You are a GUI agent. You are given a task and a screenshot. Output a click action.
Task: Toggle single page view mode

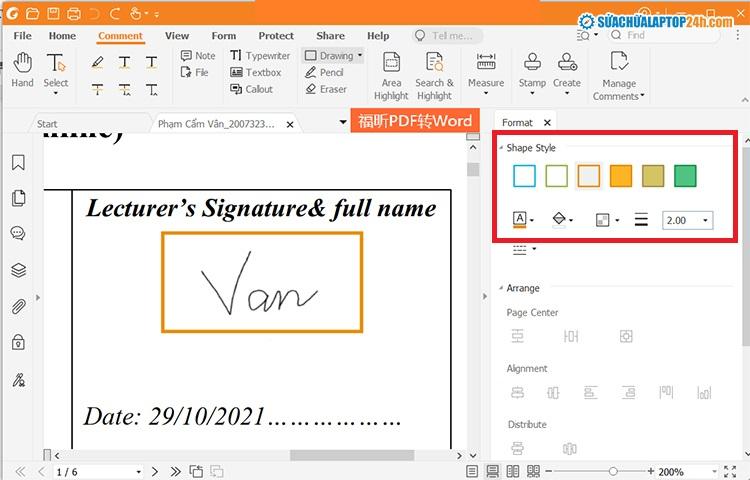coord(472,471)
